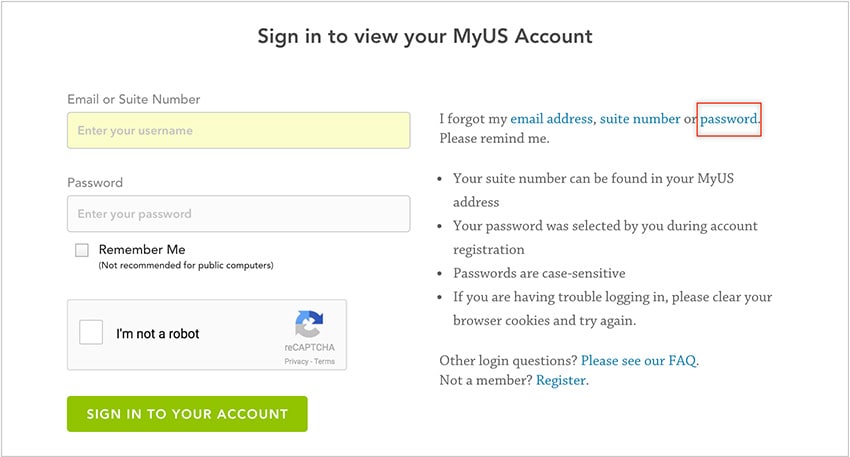Go to the Register link
The image size is (850, 457).
(561, 380)
